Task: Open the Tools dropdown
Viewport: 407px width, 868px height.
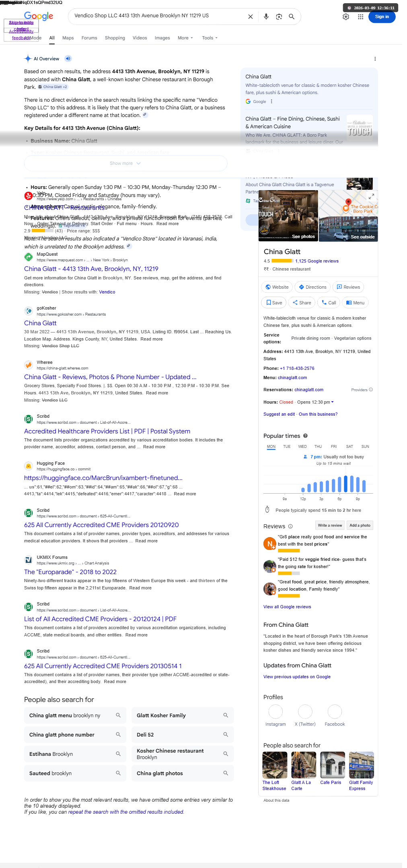Action: tap(210, 38)
